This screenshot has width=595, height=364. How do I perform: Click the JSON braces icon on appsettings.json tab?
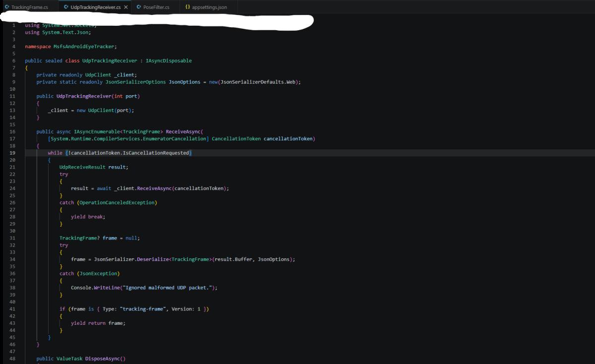tap(187, 7)
